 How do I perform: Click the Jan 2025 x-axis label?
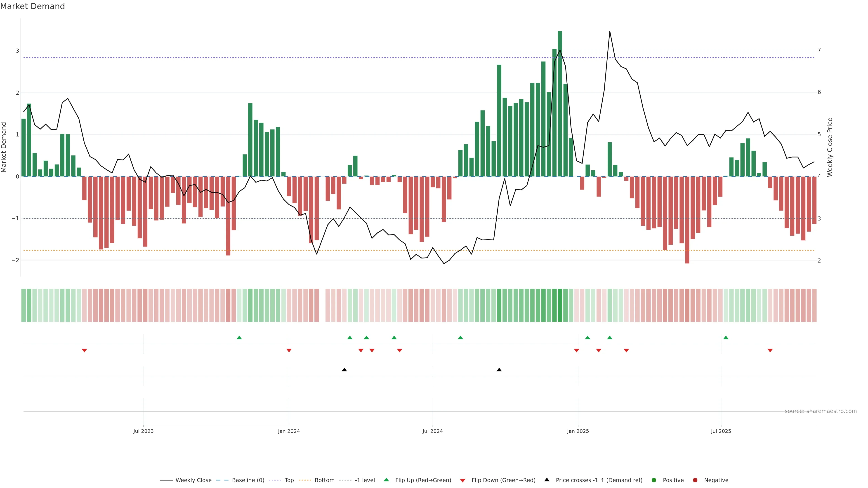click(x=578, y=431)
